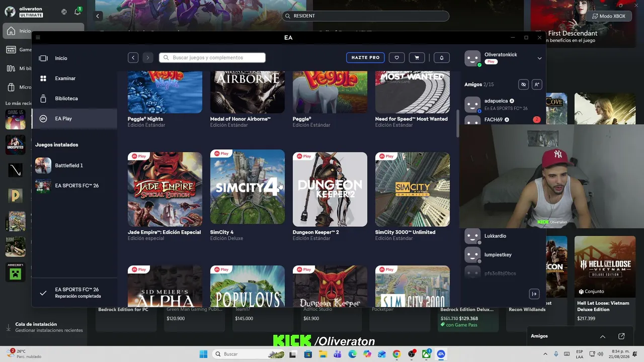Focus the Buscar juegos y complementos field
The image size is (644, 362).
[212, 58]
